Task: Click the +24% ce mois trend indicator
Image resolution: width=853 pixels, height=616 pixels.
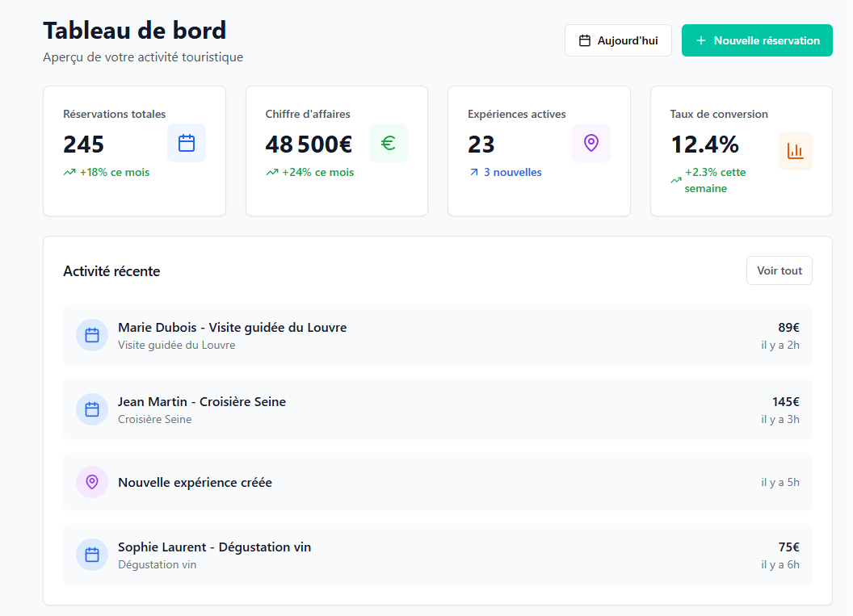Action: pyautogui.click(x=317, y=172)
